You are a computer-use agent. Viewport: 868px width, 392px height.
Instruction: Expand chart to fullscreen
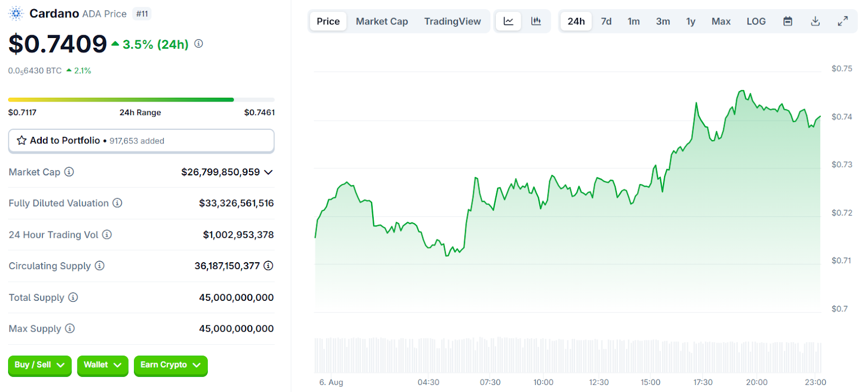point(843,21)
